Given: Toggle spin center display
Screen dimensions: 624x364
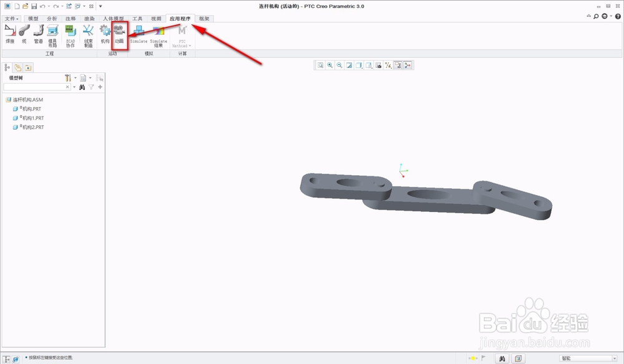Looking at the screenshot, I should [407, 65].
